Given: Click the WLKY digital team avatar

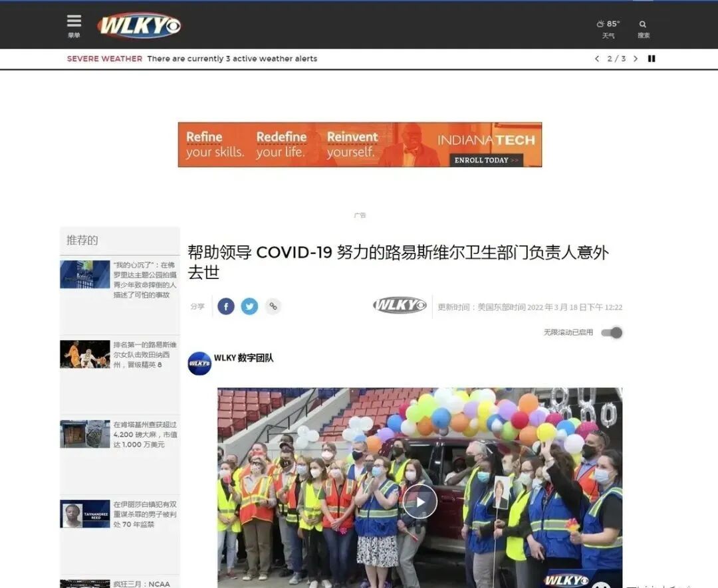Looking at the screenshot, I should pos(199,363).
